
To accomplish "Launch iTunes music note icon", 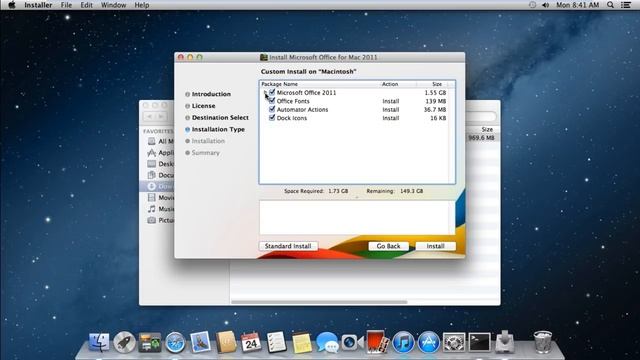I will coord(403,342).
